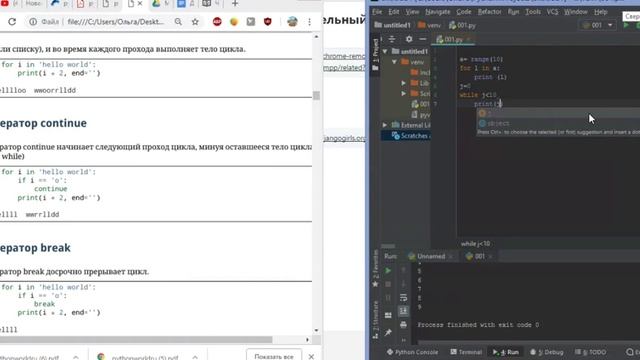This screenshot has width=640, height=360.
Task: Expand External Libraries node
Action: [x=385, y=125]
